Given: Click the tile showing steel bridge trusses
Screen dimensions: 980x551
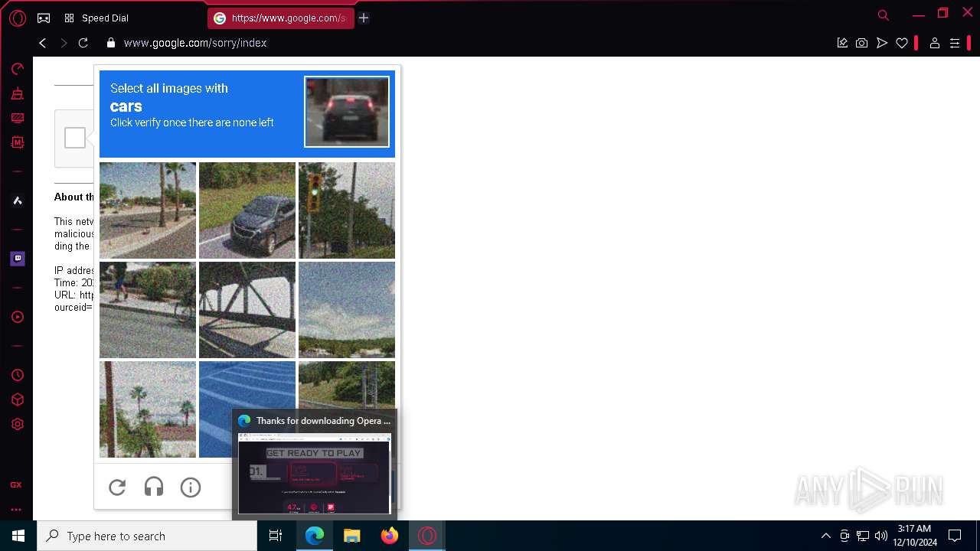Looking at the screenshot, I should coord(247,310).
